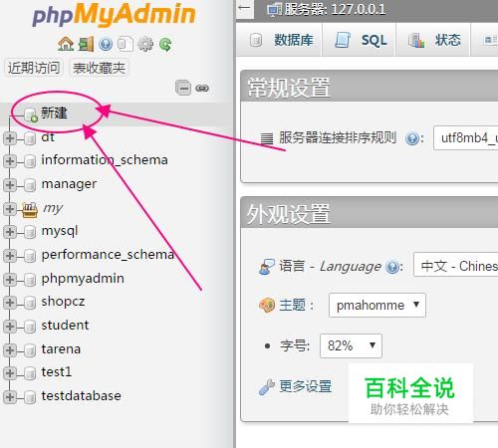Open the 字号 82% font size dropdown

pos(351,345)
